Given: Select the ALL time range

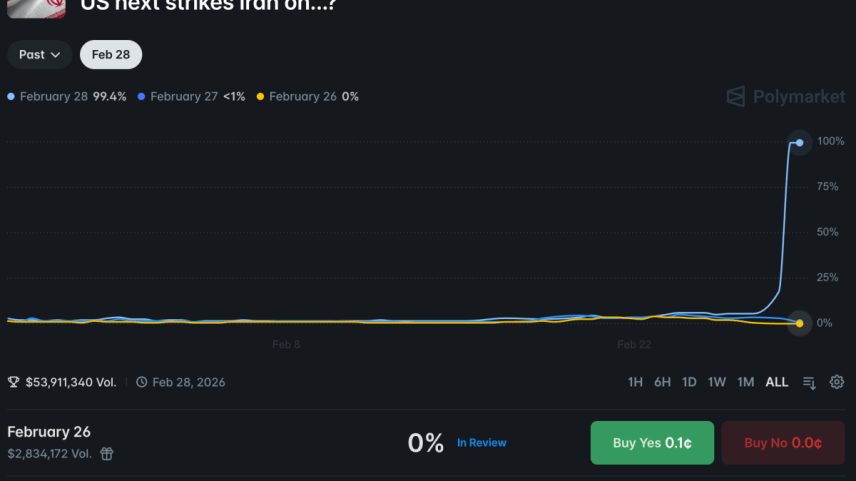Looking at the screenshot, I should (x=777, y=382).
